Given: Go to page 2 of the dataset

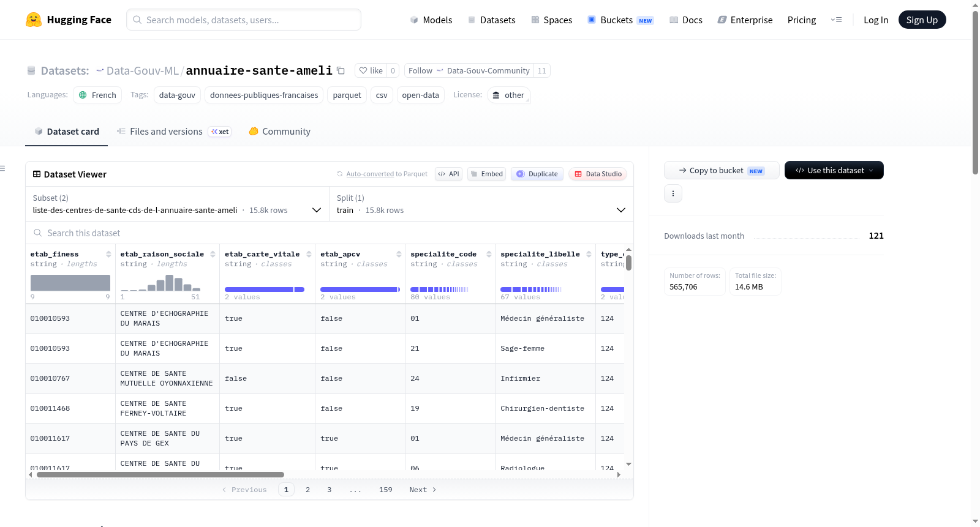Looking at the screenshot, I should pyautogui.click(x=307, y=490).
